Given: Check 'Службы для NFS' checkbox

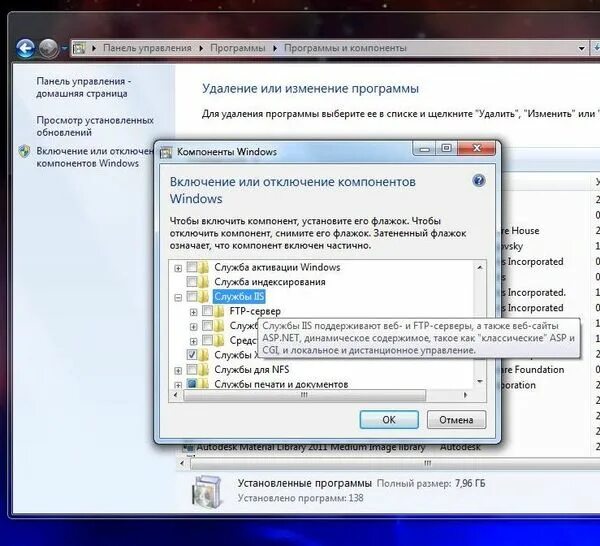Looking at the screenshot, I should 192,369.
